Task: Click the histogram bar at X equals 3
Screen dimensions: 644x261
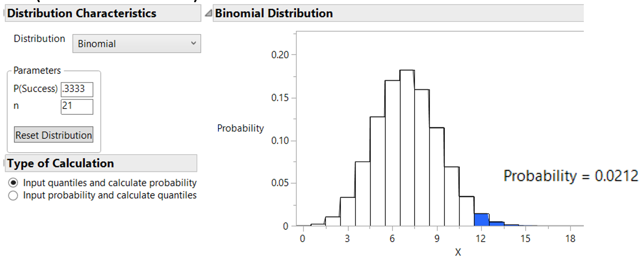Action: (347, 210)
